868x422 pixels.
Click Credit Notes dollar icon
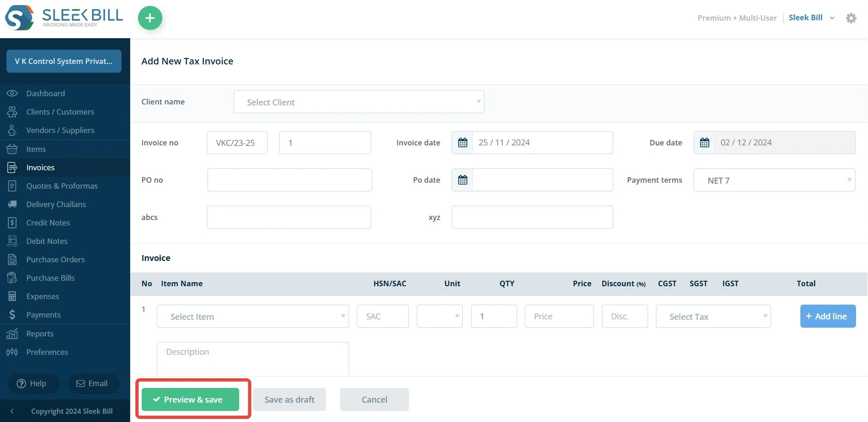[12, 223]
